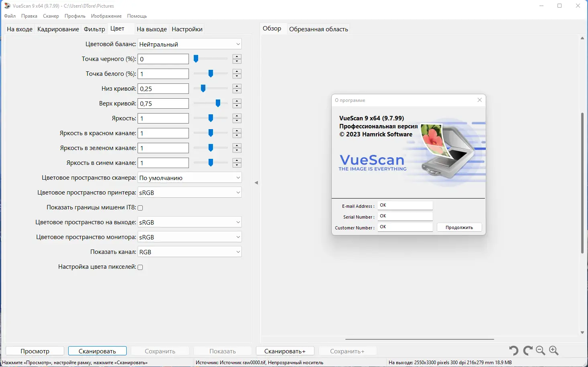Screen dimensions: 588x367
Task: Increase 'Верх кривой' using its up stepper
Action: (x=237, y=101)
